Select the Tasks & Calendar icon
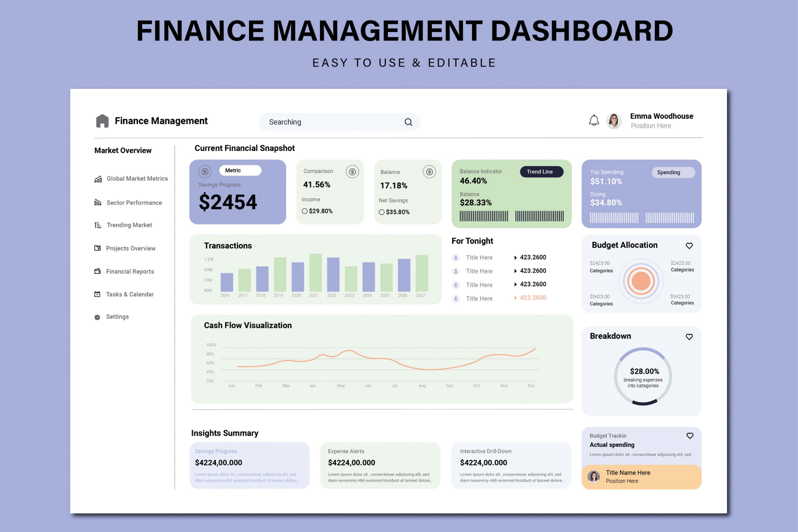 97,294
